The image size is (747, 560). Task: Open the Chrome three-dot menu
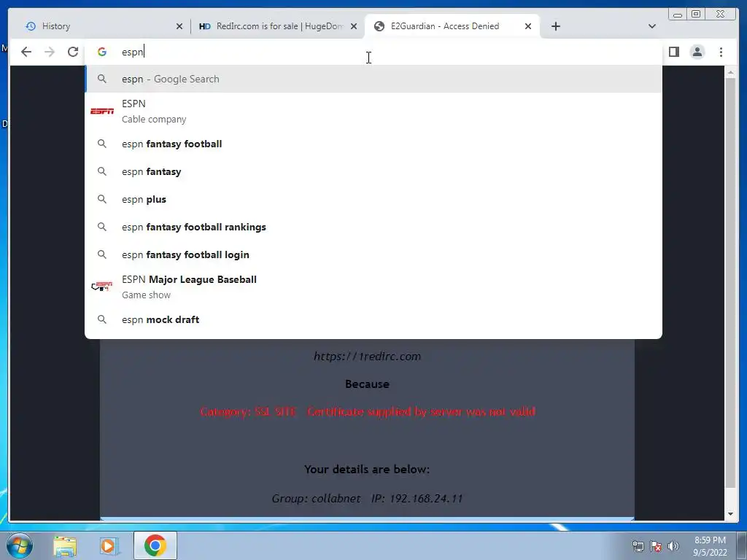click(x=721, y=52)
